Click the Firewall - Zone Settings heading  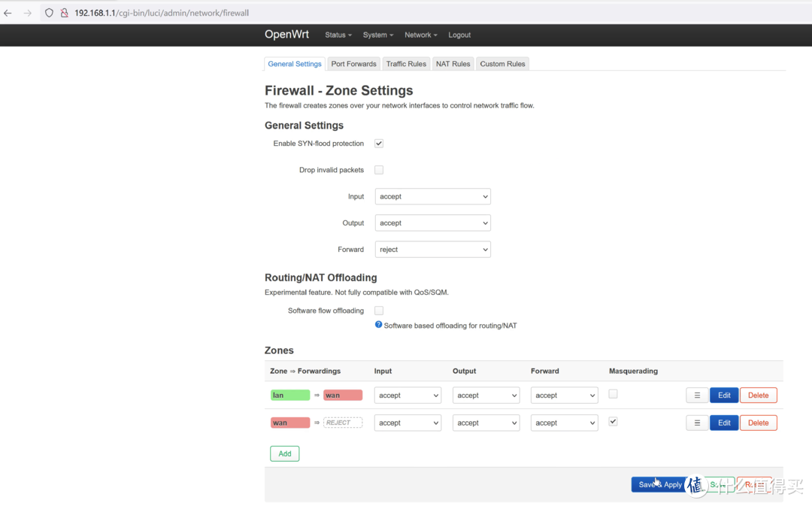pos(338,91)
